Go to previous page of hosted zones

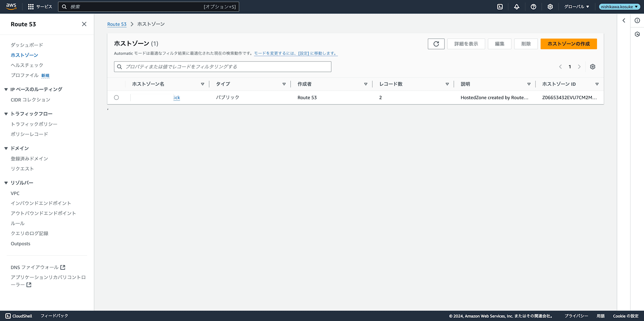coord(560,67)
